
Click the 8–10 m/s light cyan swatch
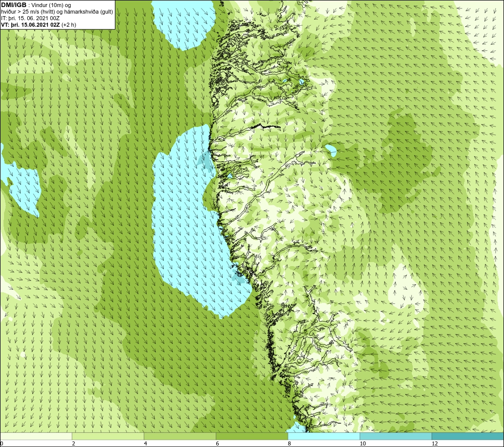tap(324, 436)
